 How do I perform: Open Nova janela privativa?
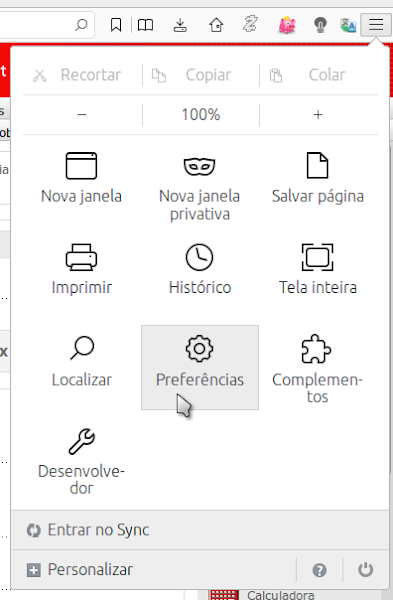click(x=200, y=188)
